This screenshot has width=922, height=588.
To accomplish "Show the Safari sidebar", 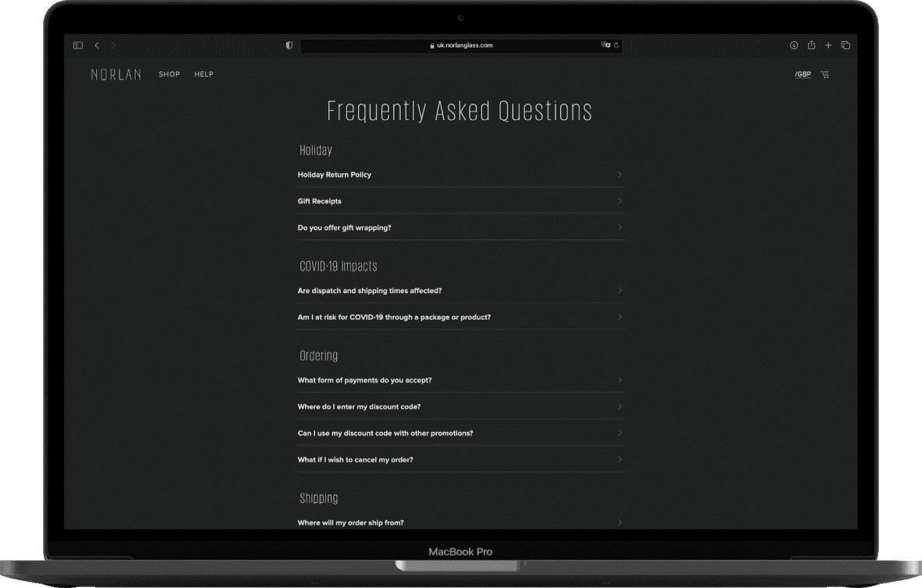I will coord(78,45).
